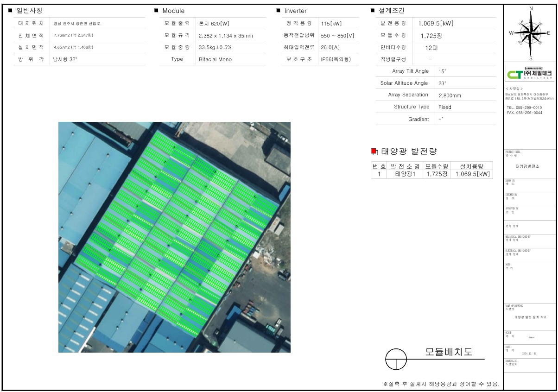558x392 pixels.
Task: Click the 2024.12.11 date field in title block
Action: pyautogui.click(x=531, y=353)
